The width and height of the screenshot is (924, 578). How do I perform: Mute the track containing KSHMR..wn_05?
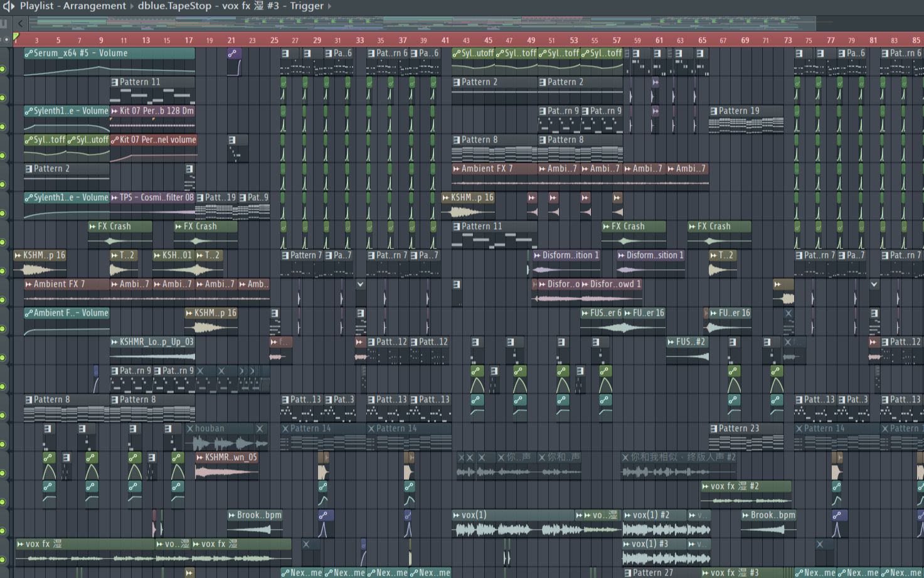(x=3, y=473)
